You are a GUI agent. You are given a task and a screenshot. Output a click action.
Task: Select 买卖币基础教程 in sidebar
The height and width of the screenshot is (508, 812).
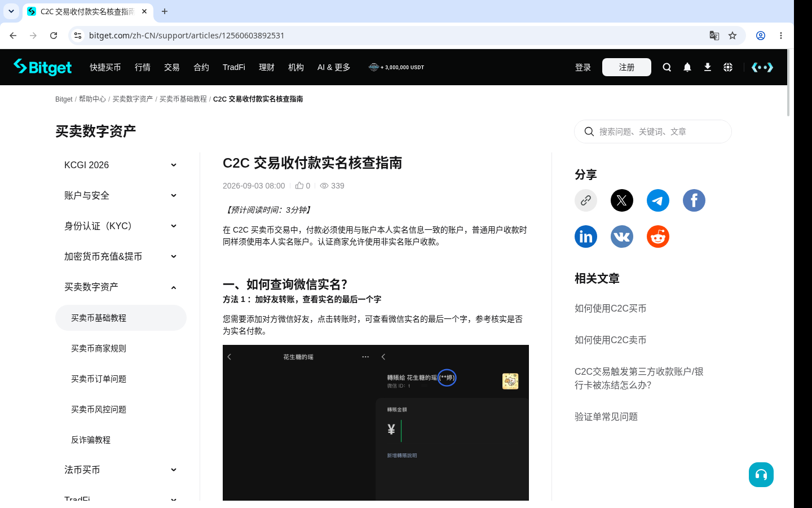pyautogui.click(x=121, y=318)
